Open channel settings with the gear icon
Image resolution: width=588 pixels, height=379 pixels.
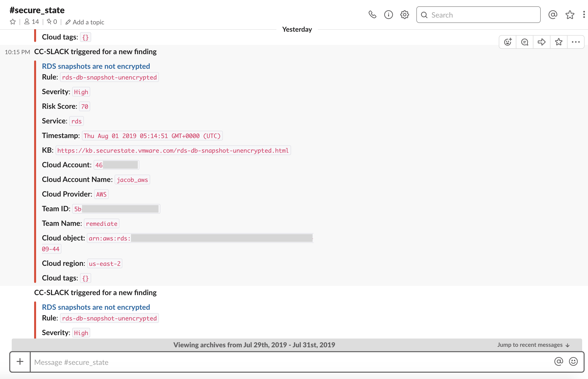pyautogui.click(x=404, y=15)
